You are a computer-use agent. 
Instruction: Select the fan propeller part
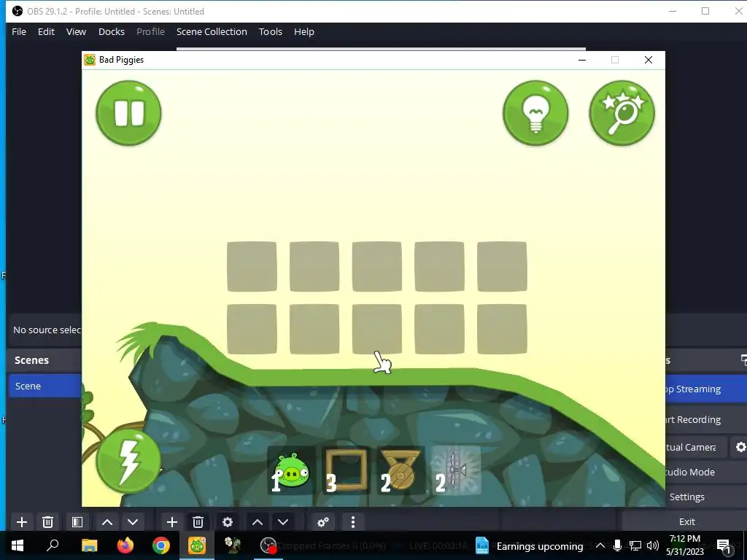point(455,470)
